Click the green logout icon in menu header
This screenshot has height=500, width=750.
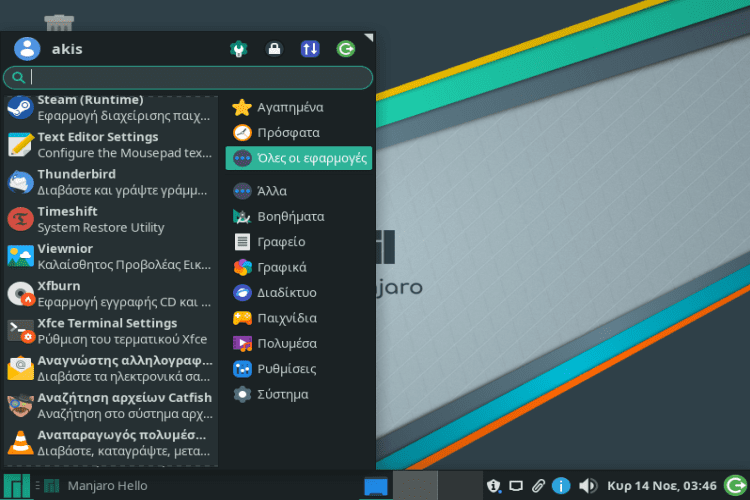click(x=346, y=49)
